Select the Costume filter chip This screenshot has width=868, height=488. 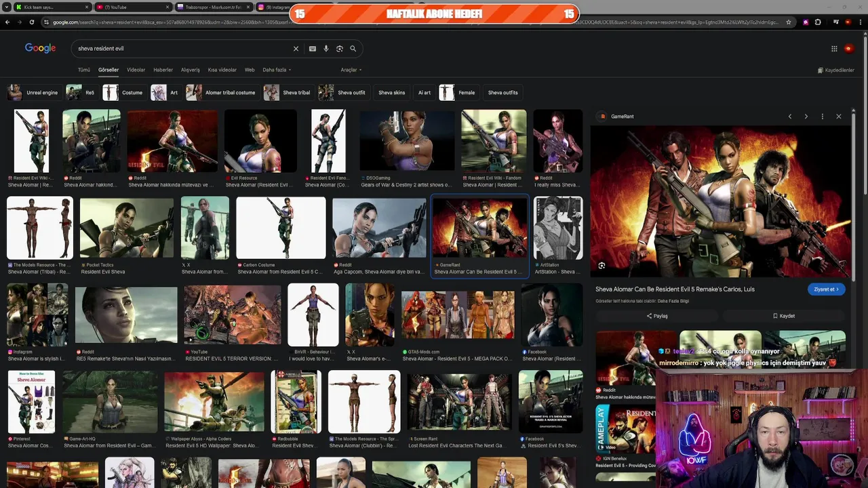tap(124, 93)
